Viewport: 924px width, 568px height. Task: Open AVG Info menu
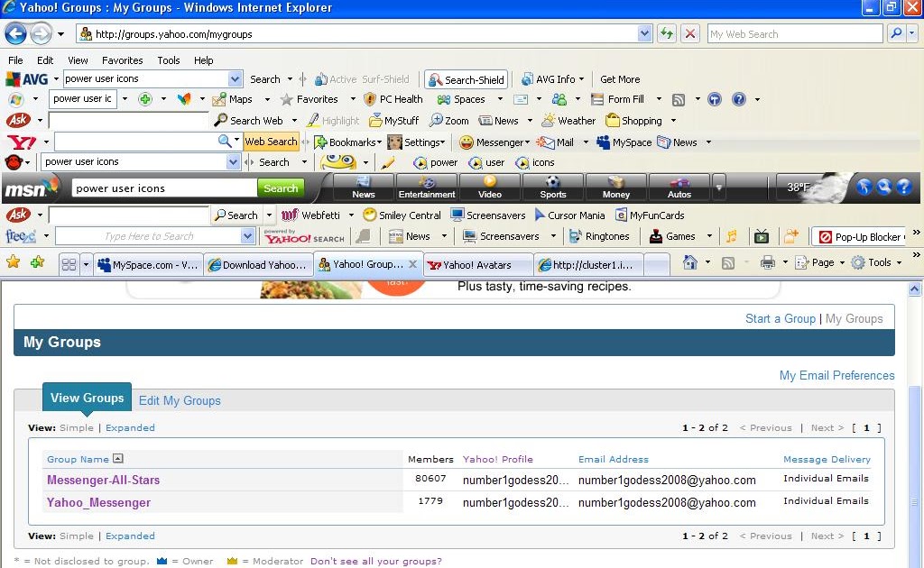coord(553,78)
